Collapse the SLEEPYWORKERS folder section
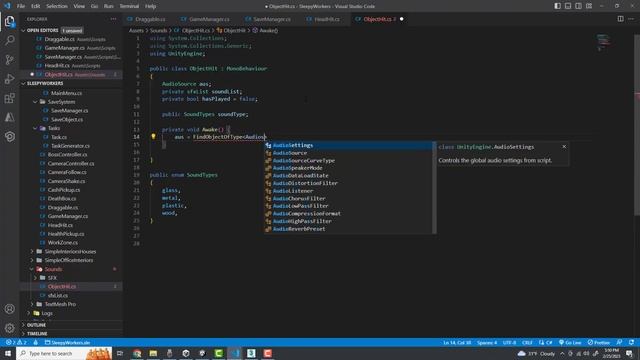Image resolution: width=640 pixels, height=360 pixels. 24,83
